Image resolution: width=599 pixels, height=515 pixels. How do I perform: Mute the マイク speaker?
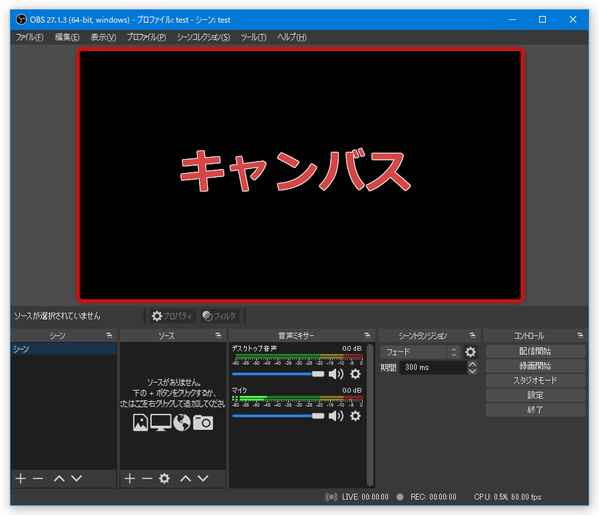[336, 416]
